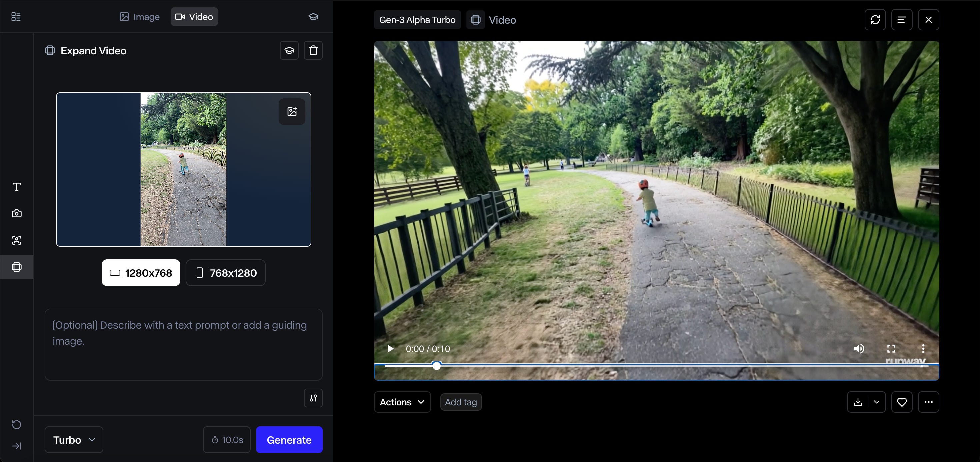Open the details text lines icon
The image size is (980, 462).
click(x=902, y=20)
